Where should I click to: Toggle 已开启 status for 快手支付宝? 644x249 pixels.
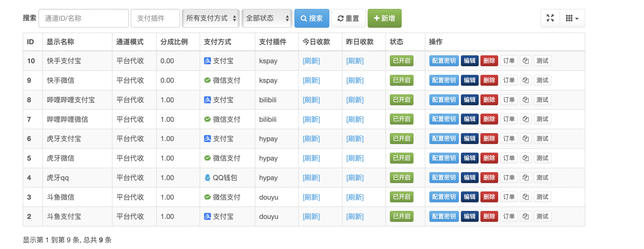[x=401, y=61]
